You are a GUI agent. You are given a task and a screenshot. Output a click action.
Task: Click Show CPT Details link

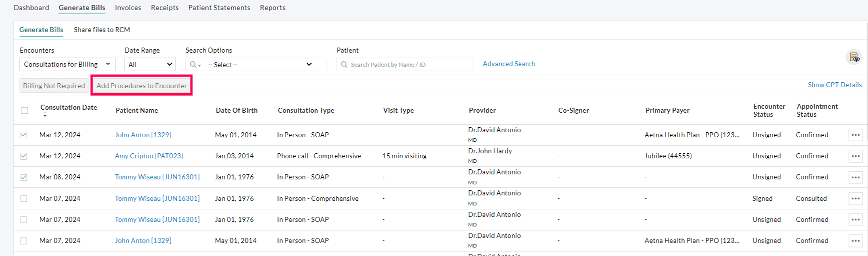834,85
